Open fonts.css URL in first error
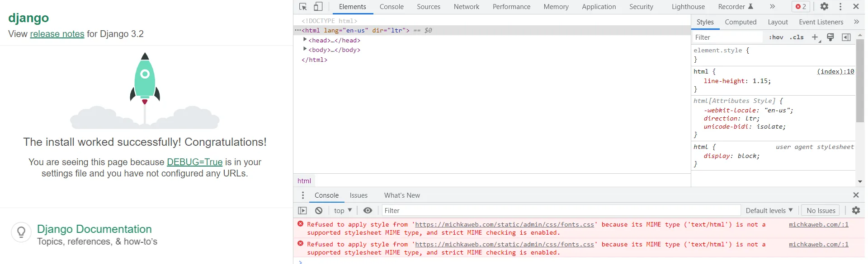Screen dimensions: 868x264 click(x=505, y=224)
